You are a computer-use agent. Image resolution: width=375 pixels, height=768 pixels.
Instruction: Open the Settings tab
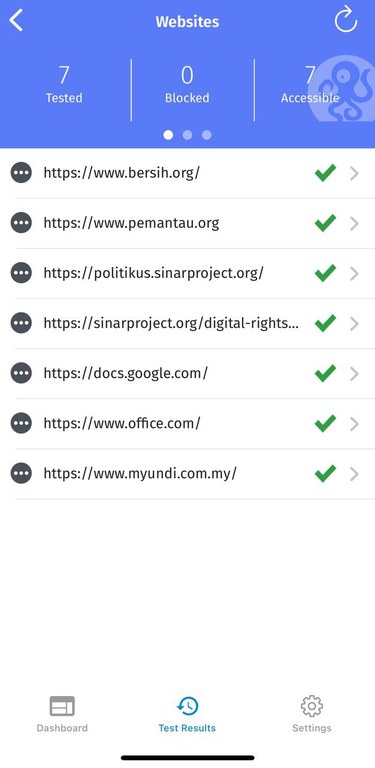point(312,714)
